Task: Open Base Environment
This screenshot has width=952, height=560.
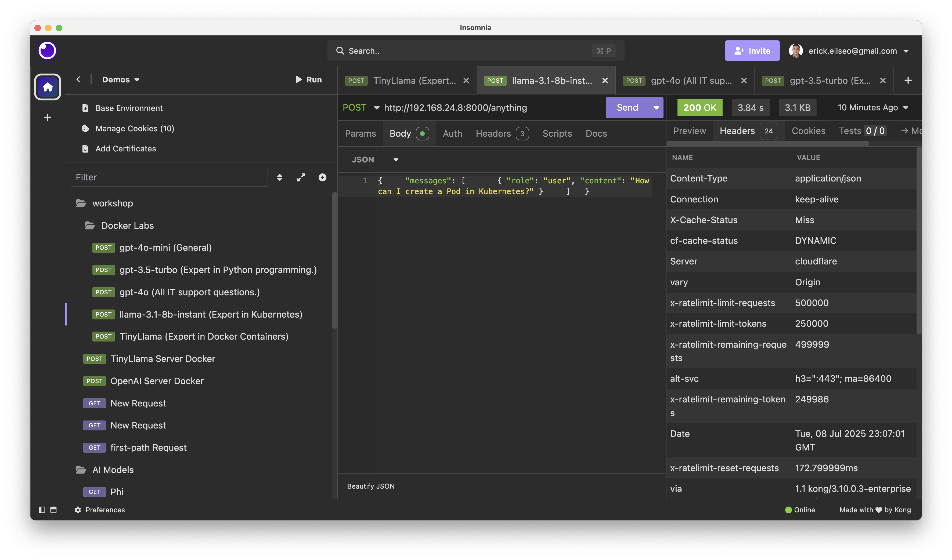Action: click(122, 108)
